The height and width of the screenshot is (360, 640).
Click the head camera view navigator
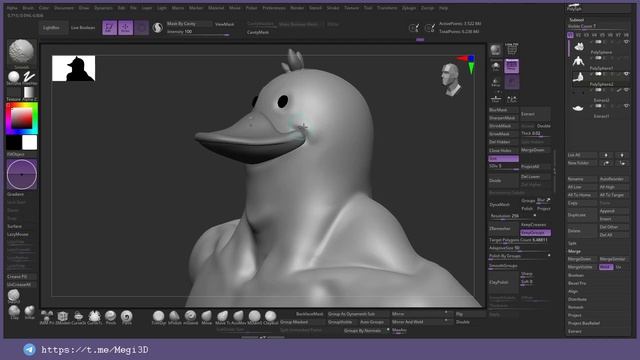point(451,80)
